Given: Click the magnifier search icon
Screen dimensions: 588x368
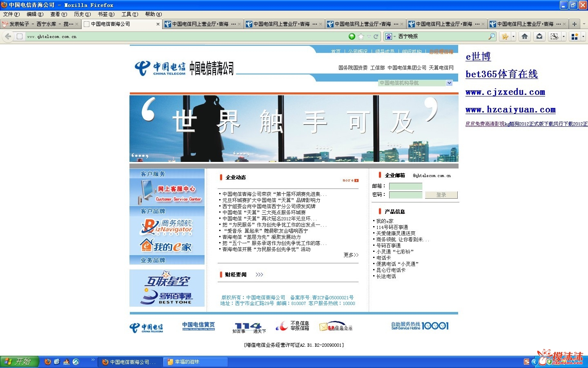Looking at the screenshot, I should [492, 36].
